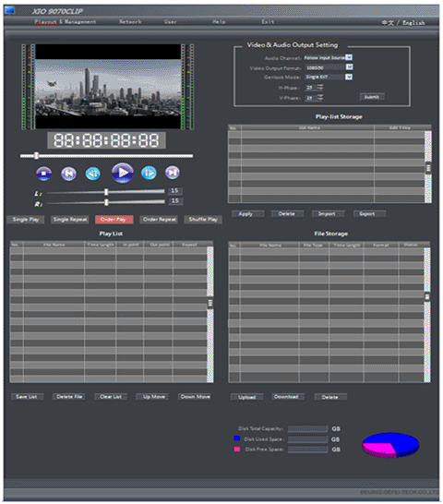
Task: Click the app icon in title bar
Action: [x=9, y=10]
